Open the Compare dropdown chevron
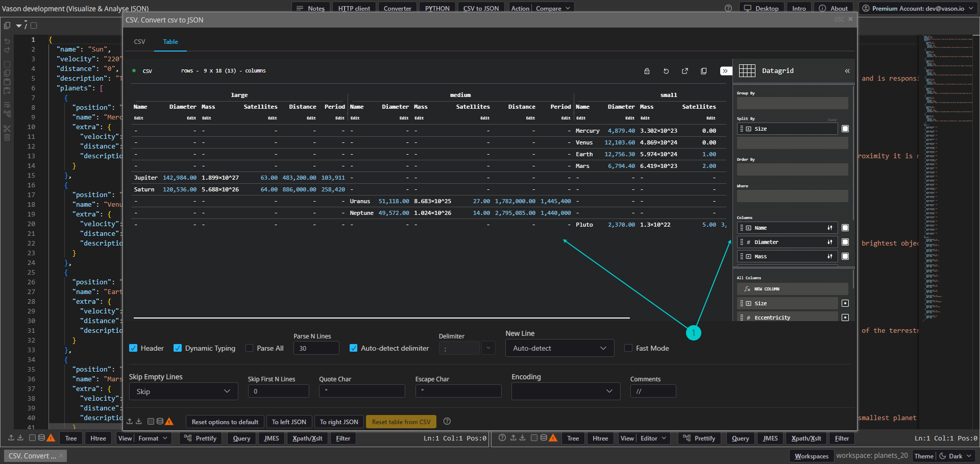The image size is (980, 464). click(x=568, y=8)
